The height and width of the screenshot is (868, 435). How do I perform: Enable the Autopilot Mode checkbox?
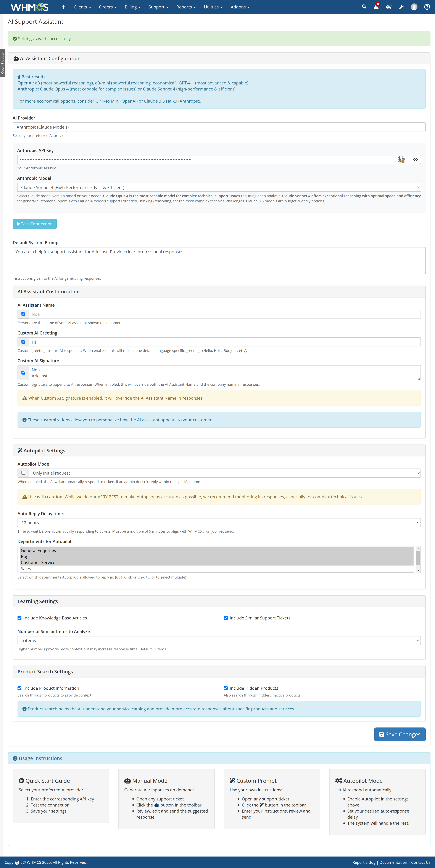[x=23, y=473]
